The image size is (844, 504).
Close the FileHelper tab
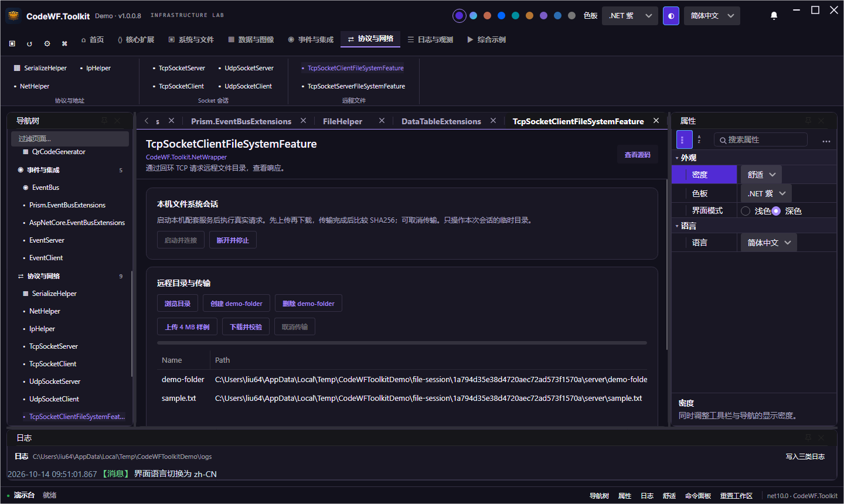382,120
